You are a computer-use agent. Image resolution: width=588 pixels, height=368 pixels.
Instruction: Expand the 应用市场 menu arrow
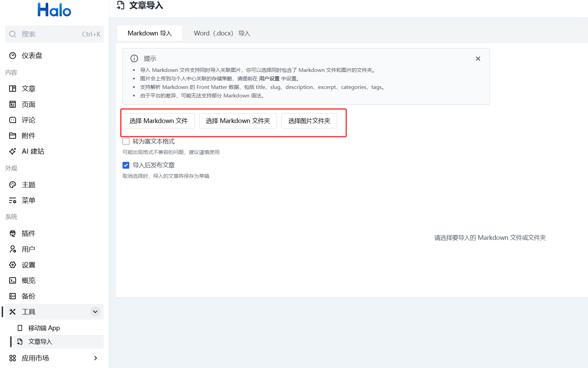click(95, 358)
